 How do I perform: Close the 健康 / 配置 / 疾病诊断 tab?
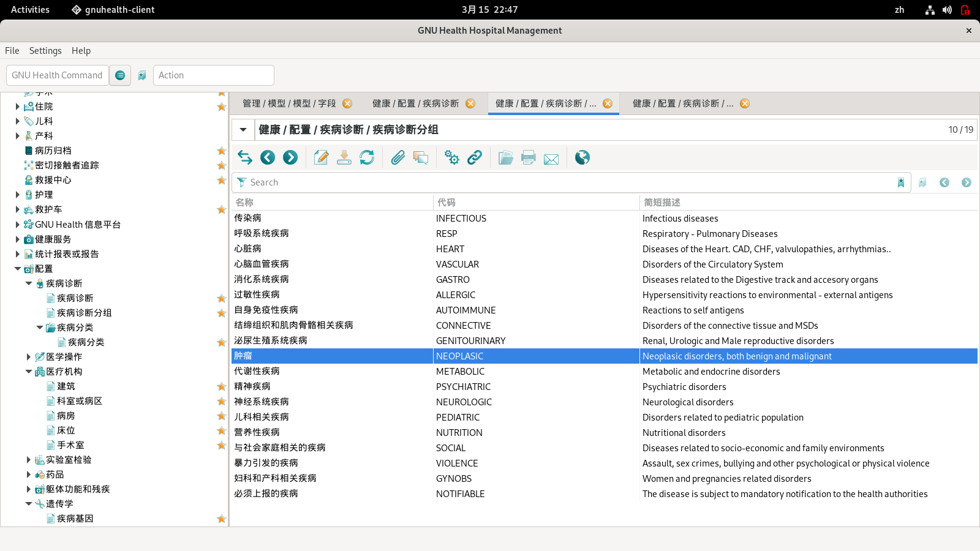(470, 103)
